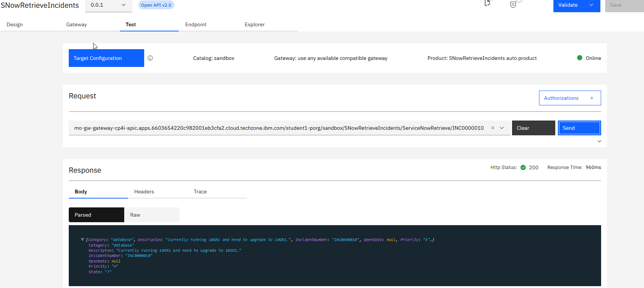Click the Clear button
644x288 pixels.
point(533,128)
